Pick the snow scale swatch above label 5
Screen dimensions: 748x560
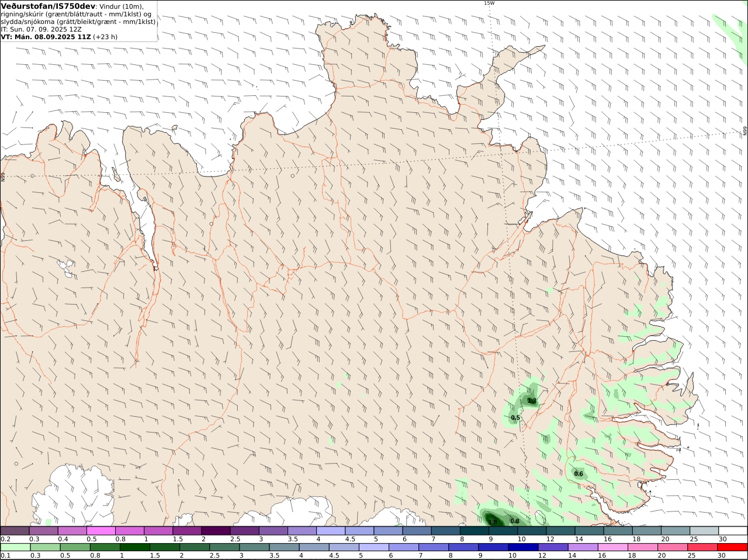pos(388,530)
